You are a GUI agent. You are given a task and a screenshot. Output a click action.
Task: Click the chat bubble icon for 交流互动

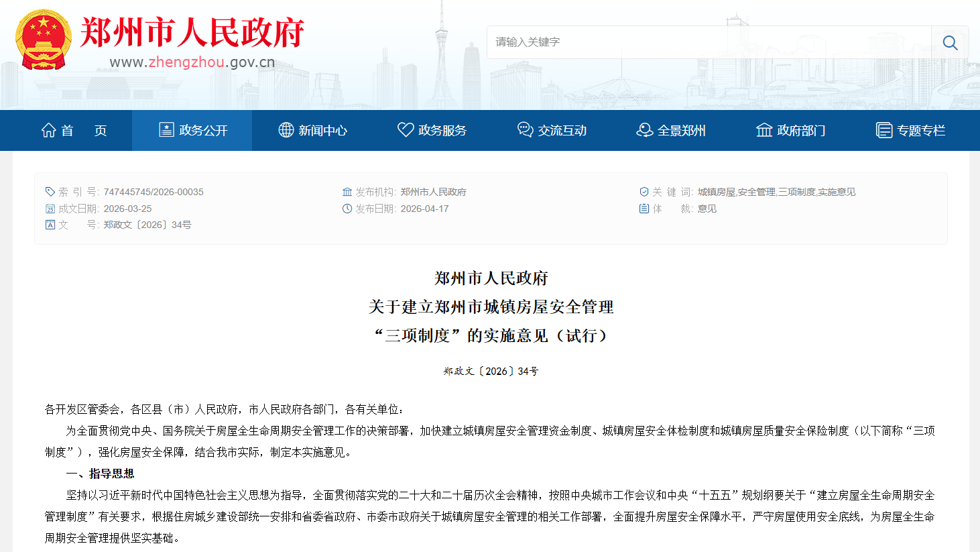click(526, 130)
